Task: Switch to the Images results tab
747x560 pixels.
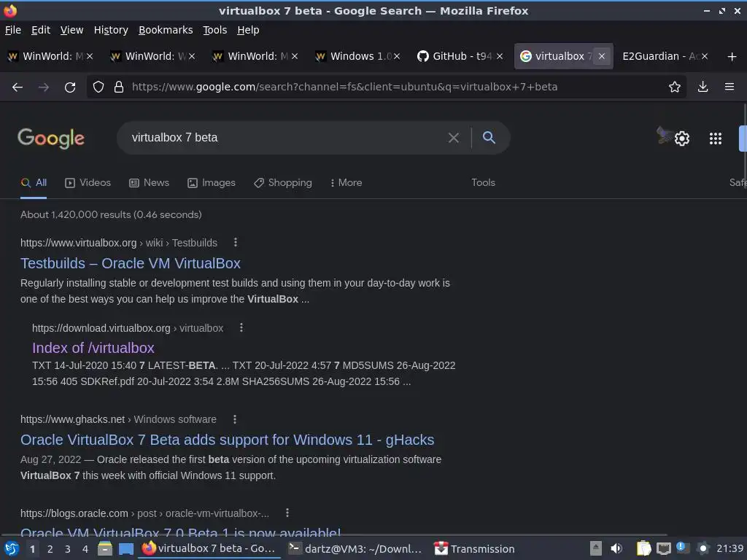Action: pyautogui.click(x=212, y=183)
